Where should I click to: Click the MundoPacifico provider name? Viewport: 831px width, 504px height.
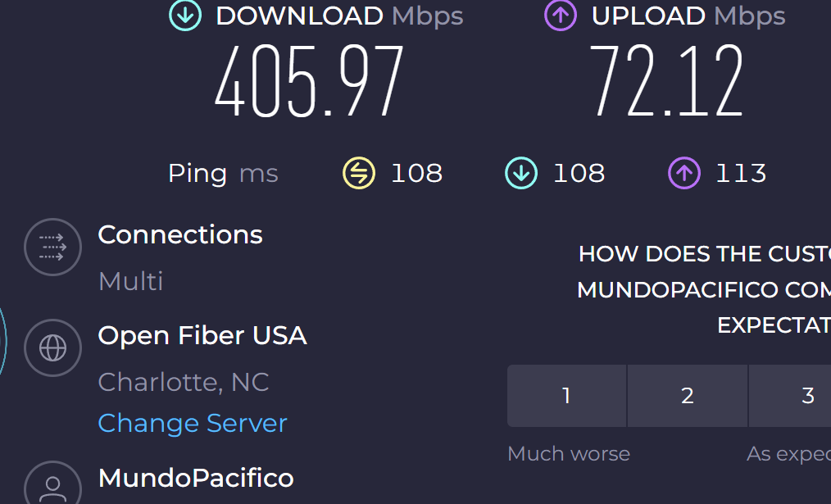pyautogui.click(x=196, y=478)
